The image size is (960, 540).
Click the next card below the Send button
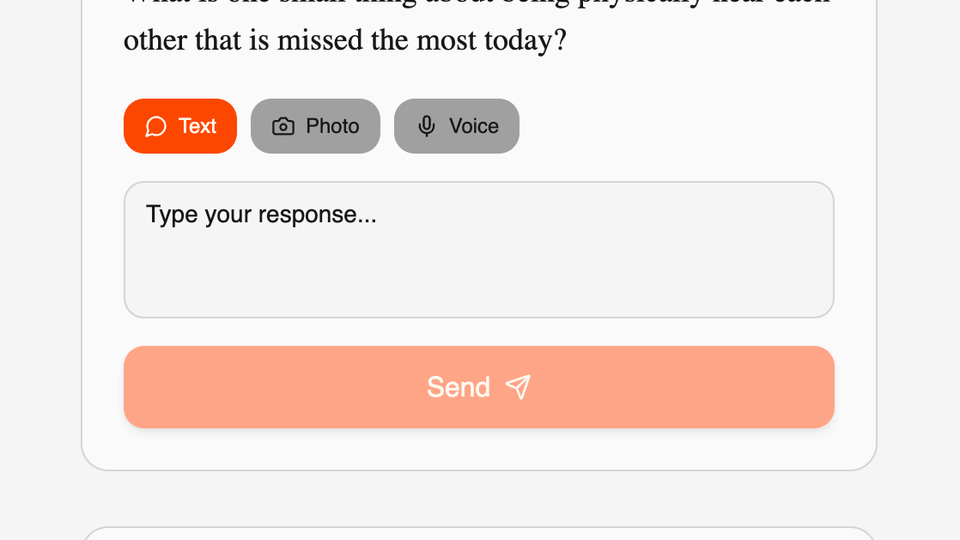478,533
